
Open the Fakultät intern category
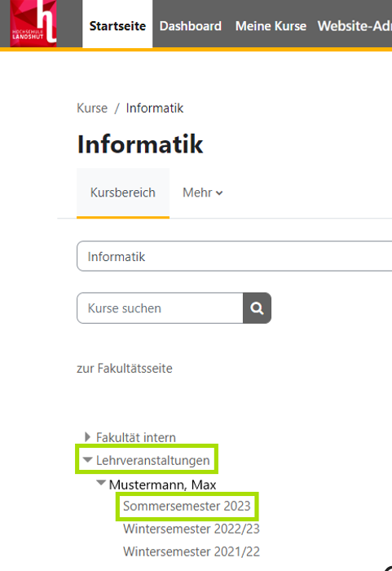tap(136, 437)
